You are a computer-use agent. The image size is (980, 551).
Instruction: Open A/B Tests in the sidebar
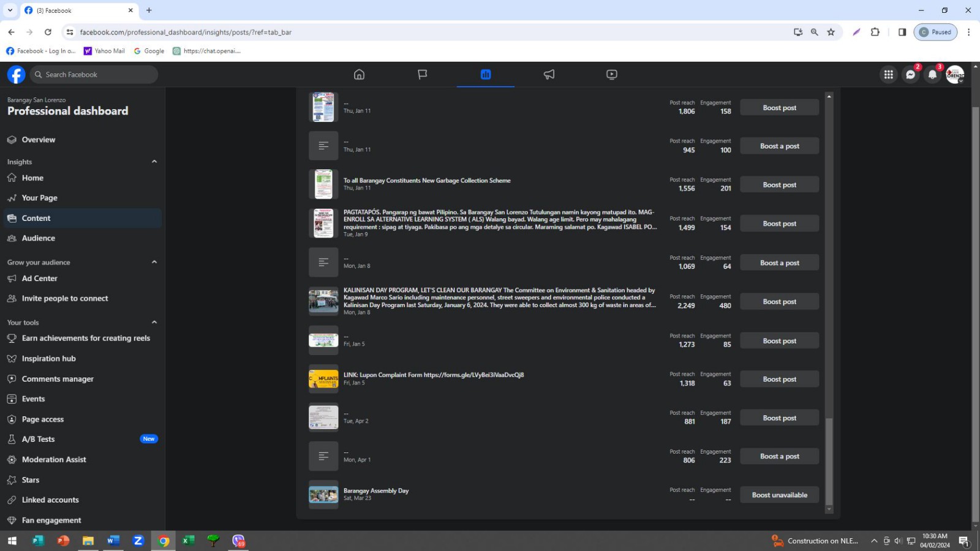(82, 439)
